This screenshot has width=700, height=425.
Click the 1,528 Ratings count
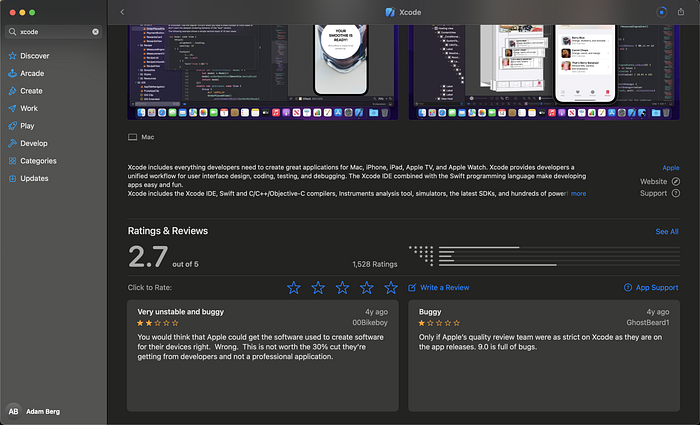click(x=375, y=264)
